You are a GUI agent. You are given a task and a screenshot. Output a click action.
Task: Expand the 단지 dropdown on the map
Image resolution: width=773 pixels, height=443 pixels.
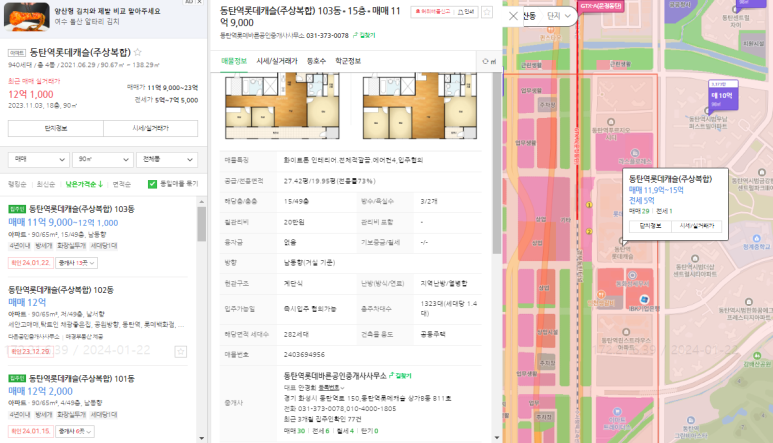click(x=559, y=16)
